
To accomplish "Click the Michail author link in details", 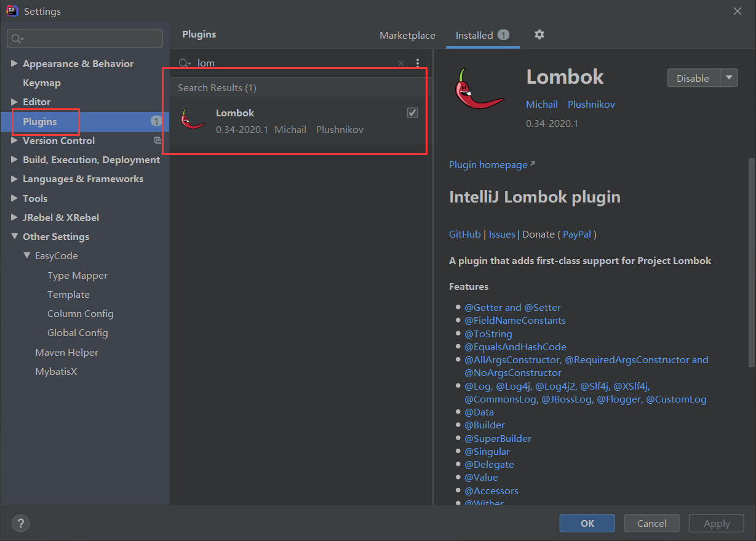I will pos(542,104).
